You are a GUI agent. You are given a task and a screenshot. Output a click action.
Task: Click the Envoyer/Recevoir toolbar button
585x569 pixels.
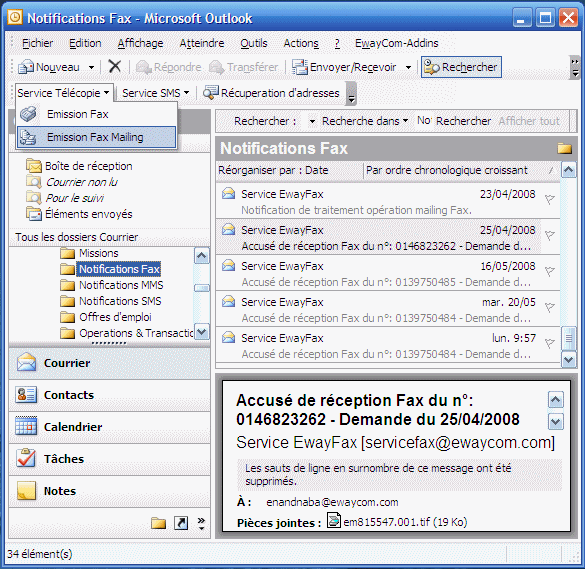[x=344, y=67]
